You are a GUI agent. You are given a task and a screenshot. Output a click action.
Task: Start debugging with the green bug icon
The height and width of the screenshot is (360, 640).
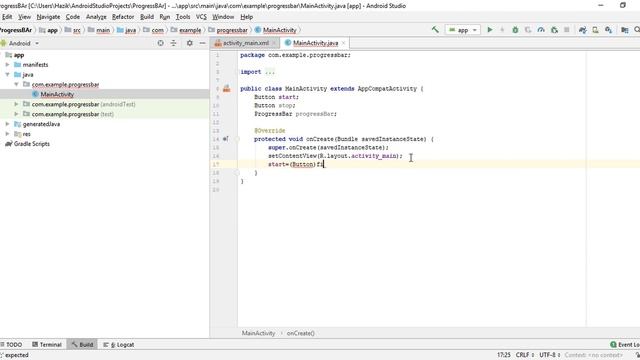point(515,30)
